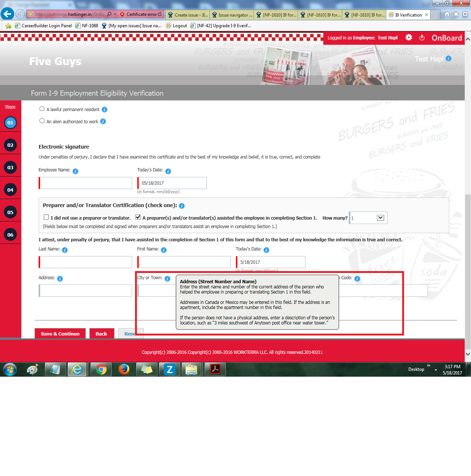Screen dimensions: 471x476
Task: Switch to Create issue browser tab
Action: [188, 15]
